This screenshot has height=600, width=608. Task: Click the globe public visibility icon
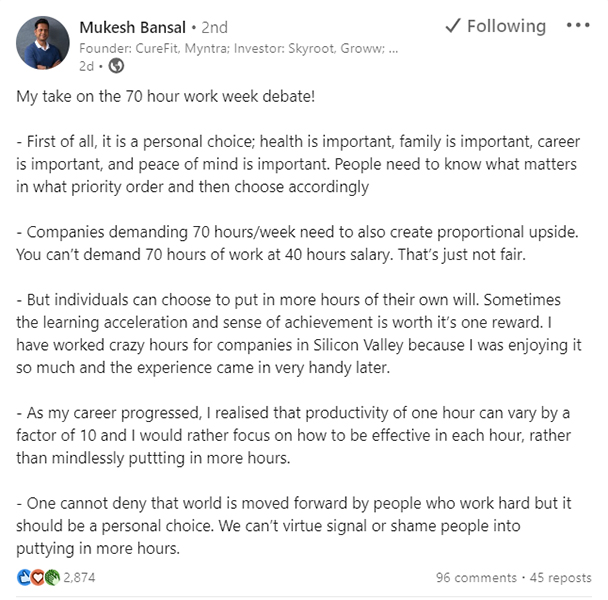click(x=116, y=66)
